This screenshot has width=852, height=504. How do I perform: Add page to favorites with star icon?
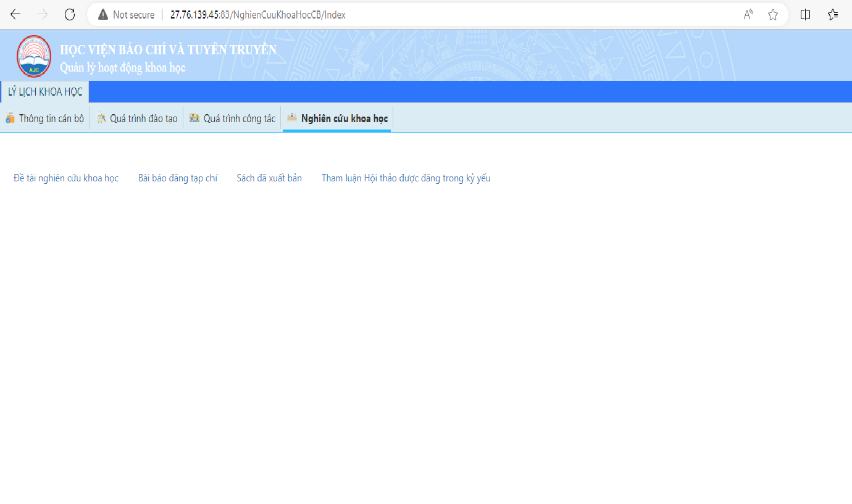[773, 15]
